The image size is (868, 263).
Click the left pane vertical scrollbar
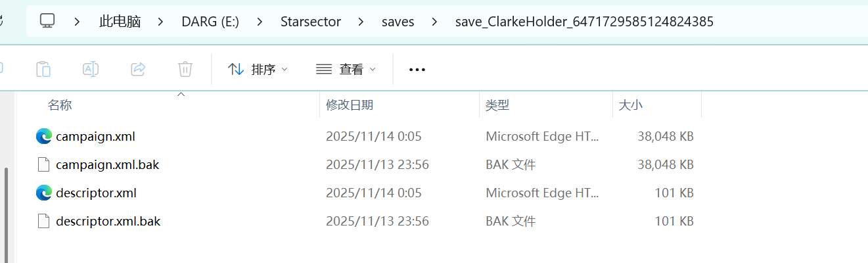(7, 210)
